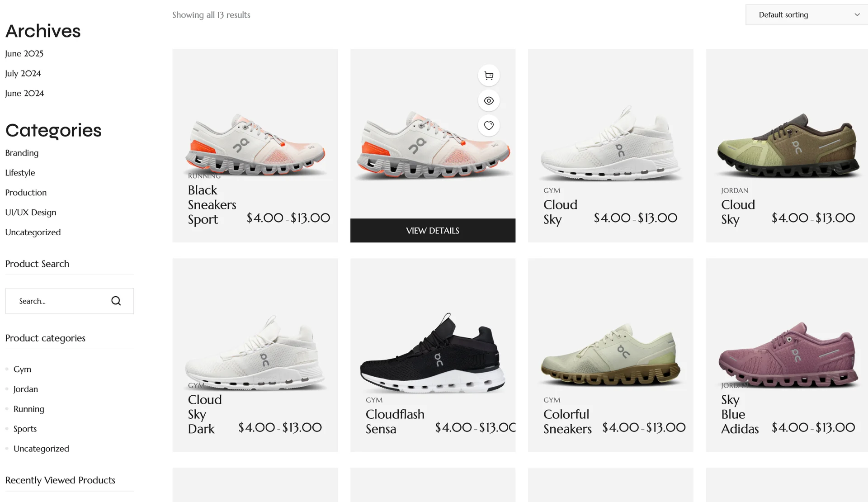The width and height of the screenshot is (868, 502).
Task: Open the Cloudflash Sensa black shoe image
Action: [433, 352]
